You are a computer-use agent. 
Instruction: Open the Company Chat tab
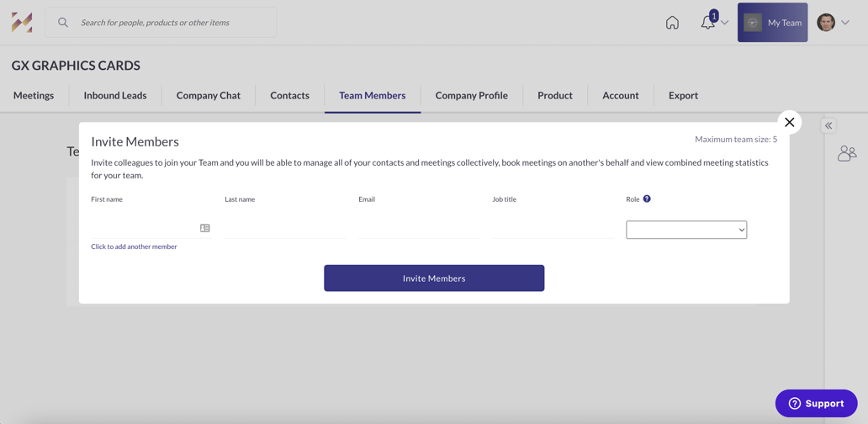tap(208, 96)
